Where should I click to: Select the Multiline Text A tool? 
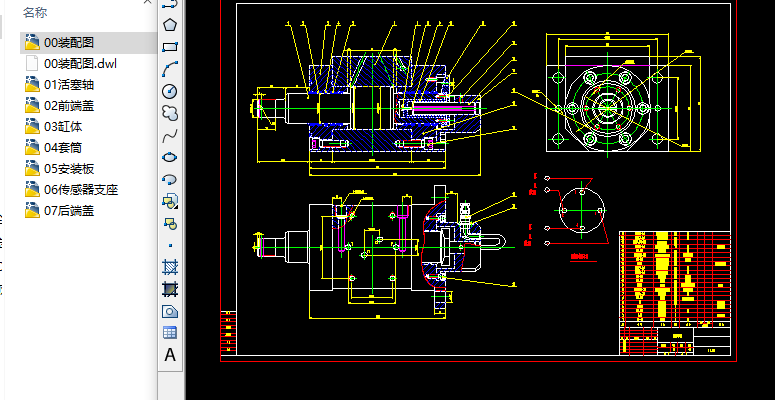tap(170, 355)
